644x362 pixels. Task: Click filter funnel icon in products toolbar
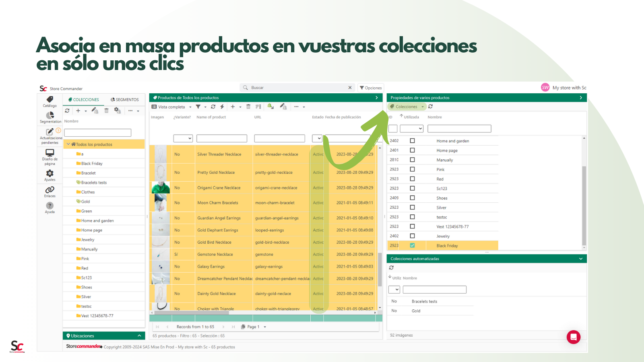coord(198,107)
